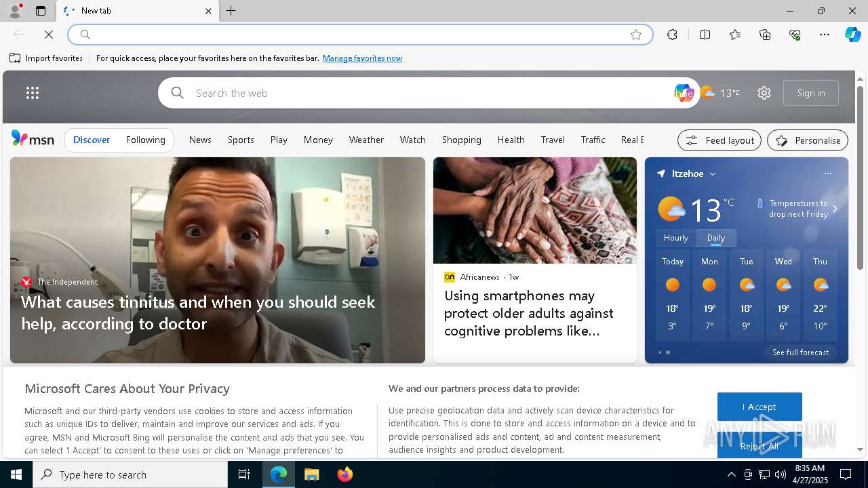
Task: Open the Shopping category
Action: point(462,140)
